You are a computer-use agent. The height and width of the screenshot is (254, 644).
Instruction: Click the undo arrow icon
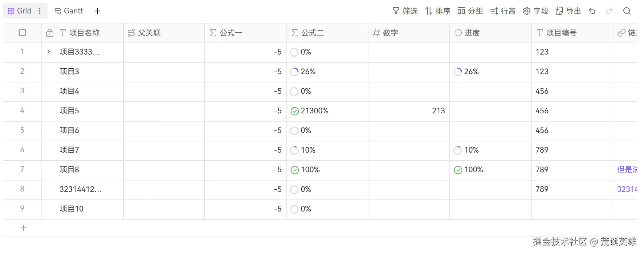(592, 11)
